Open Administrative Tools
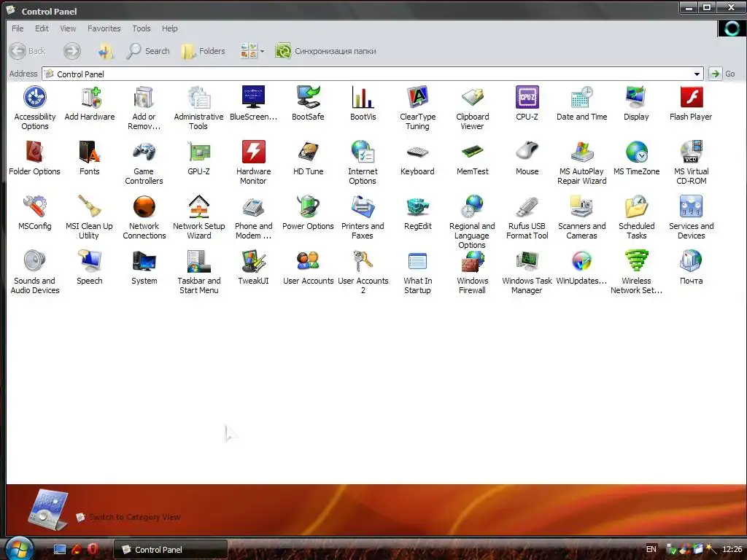747x560 pixels. 198,108
